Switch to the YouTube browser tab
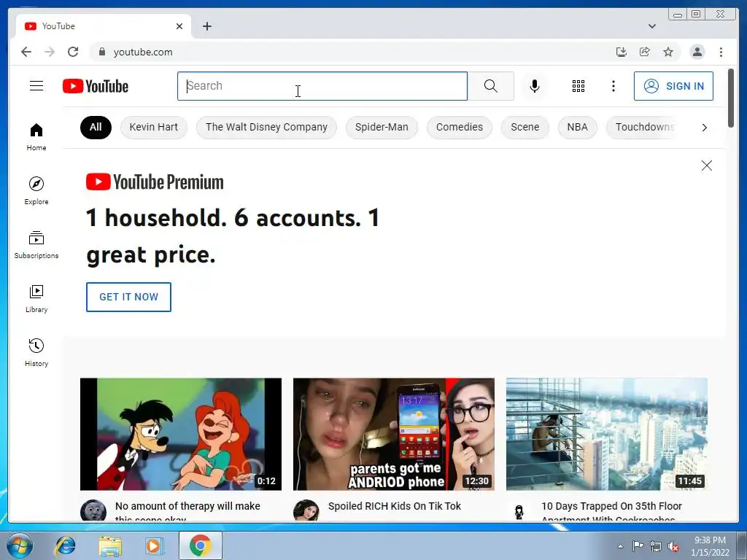Image resolution: width=747 pixels, height=560 pixels. tap(103, 26)
